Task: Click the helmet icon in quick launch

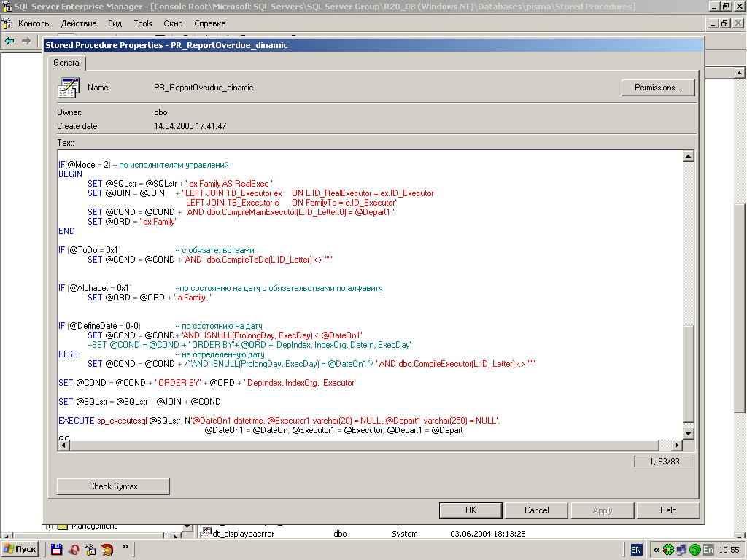Action: pos(107,549)
